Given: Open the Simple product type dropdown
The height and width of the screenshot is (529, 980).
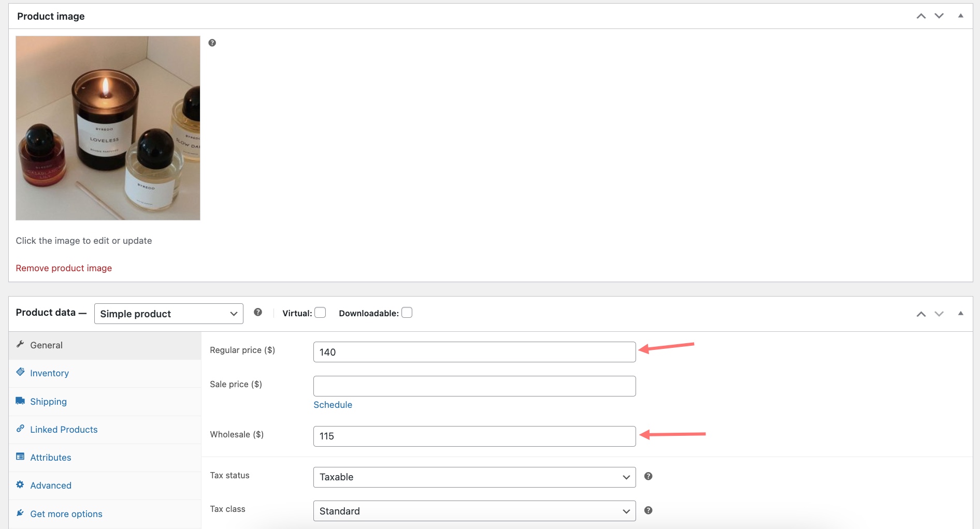Looking at the screenshot, I should click(x=168, y=314).
